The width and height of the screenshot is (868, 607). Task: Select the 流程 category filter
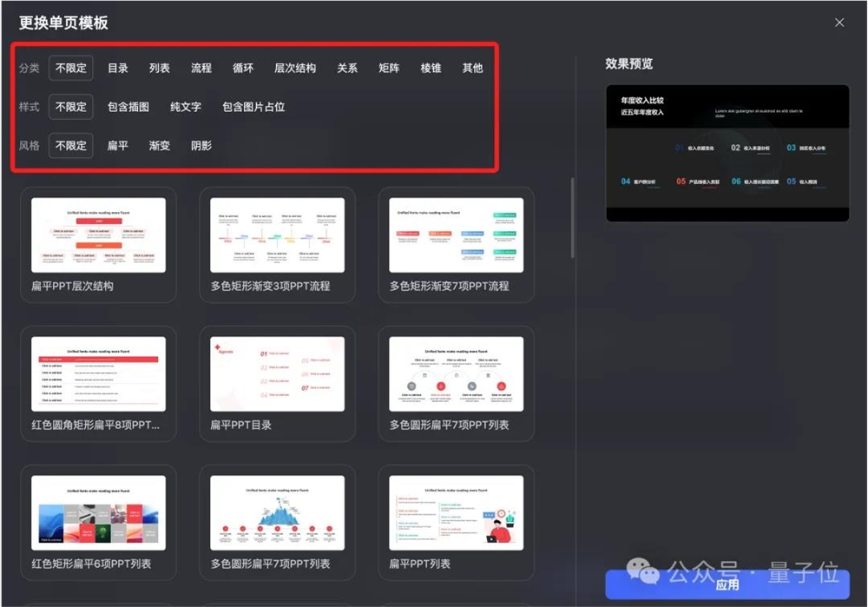click(201, 67)
